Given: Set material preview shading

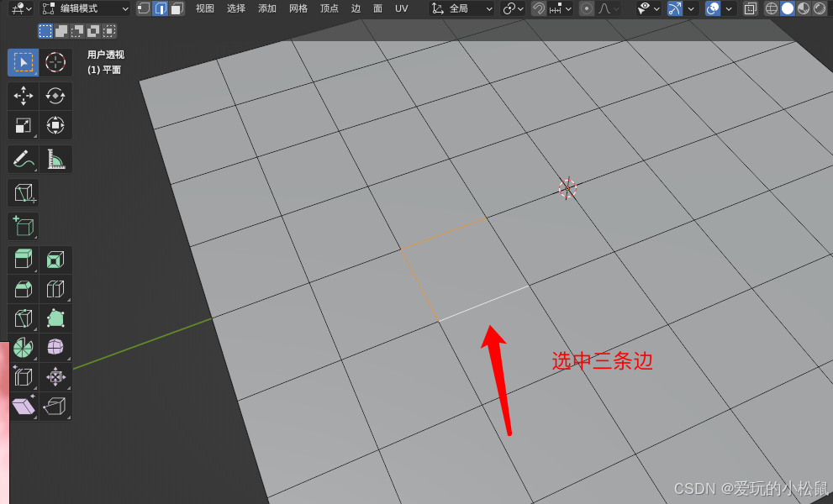Looking at the screenshot, I should (804, 8).
